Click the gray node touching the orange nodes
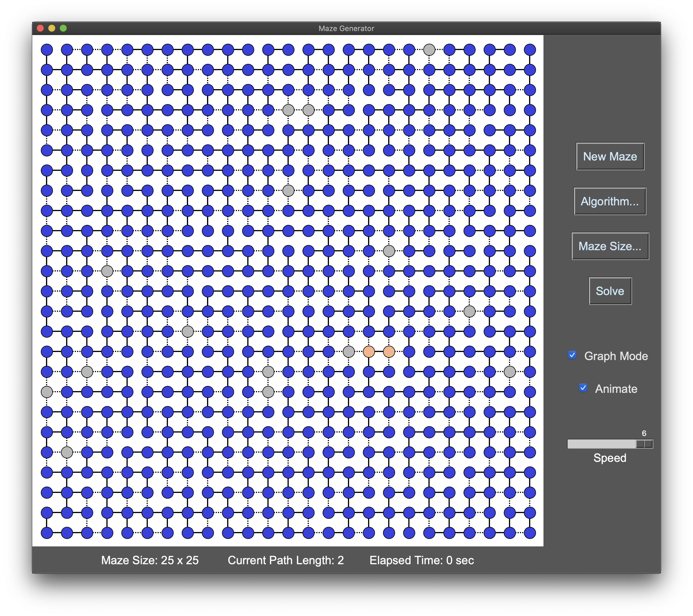The width and height of the screenshot is (693, 616). click(349, 351)
